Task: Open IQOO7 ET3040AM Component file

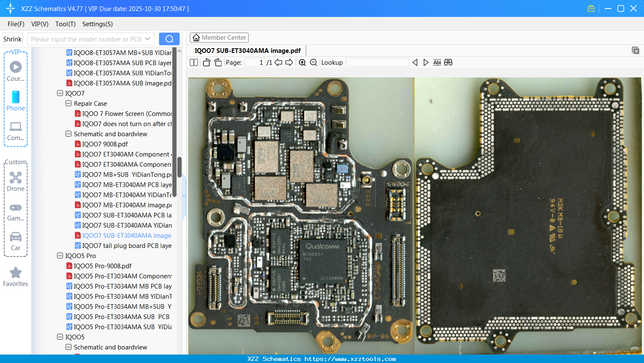Action: [x=126, y=154]
